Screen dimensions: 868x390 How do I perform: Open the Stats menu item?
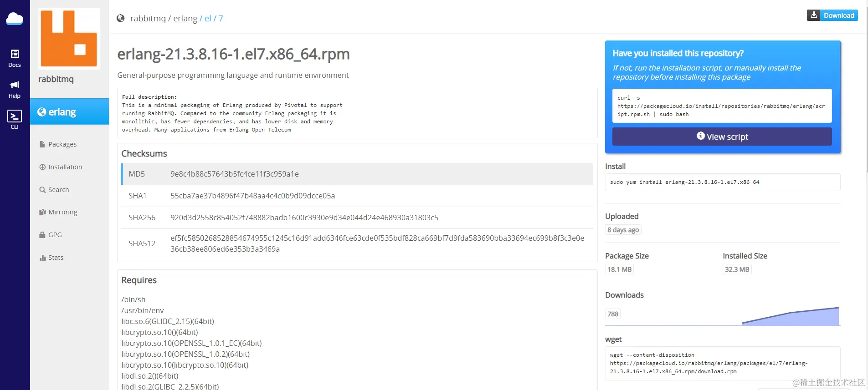51,258
